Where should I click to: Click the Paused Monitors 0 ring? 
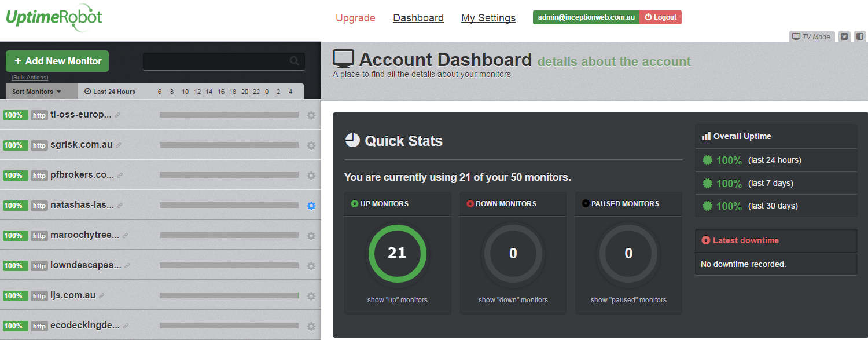(x=628, y=253)
